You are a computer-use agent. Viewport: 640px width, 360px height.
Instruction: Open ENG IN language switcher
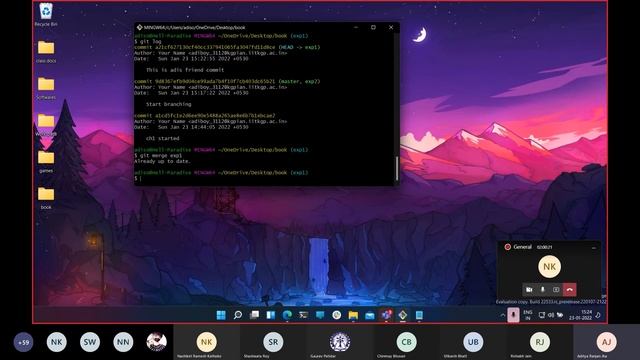pos(528,315)
